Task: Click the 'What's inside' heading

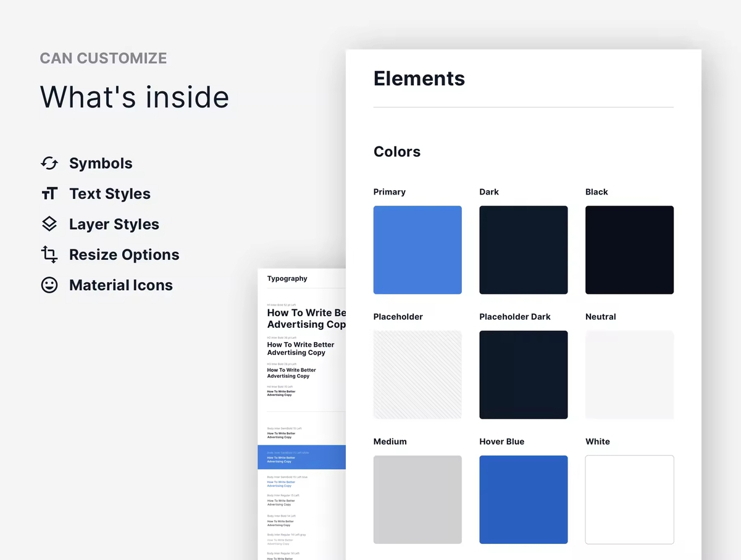Action: point(135,97)
